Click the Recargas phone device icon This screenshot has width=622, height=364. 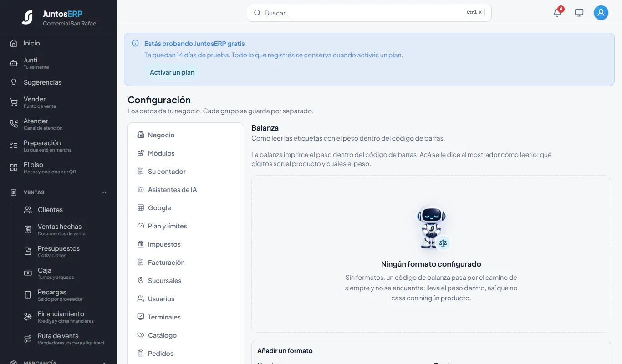coord(28,295)
